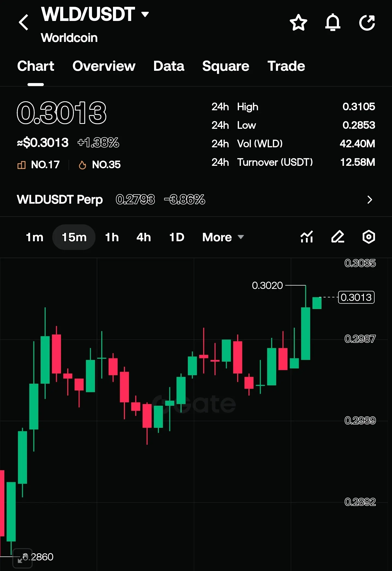Tap the 0.3035 price axis label
This screenshot has width=392, height=571.
(x=360, y=263)
